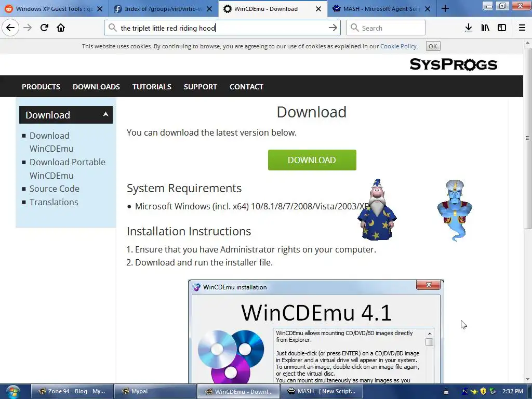
Task: Click the installer text scrollbar up arrow
Action: click(x=430, y=334)
